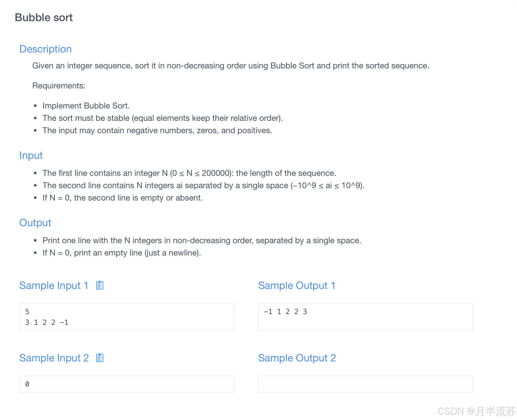Select the line reading 3 1 2 2 -1
The height and width of the screenshot is (420, 517).
click(x=47, y=323)
